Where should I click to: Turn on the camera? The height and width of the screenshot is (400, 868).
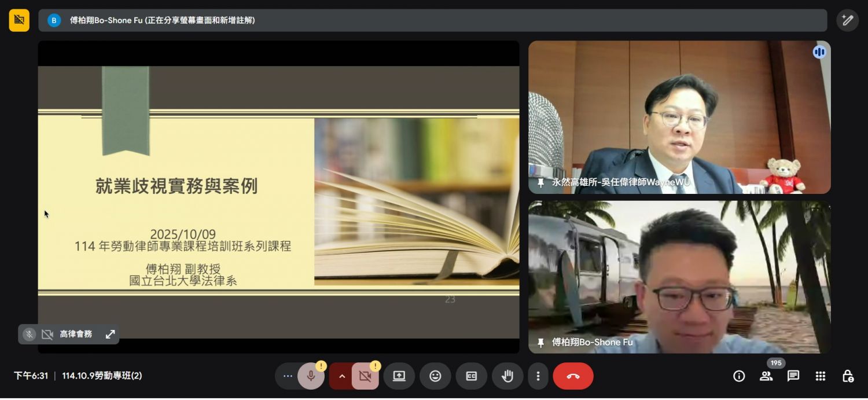coord(365,376)
